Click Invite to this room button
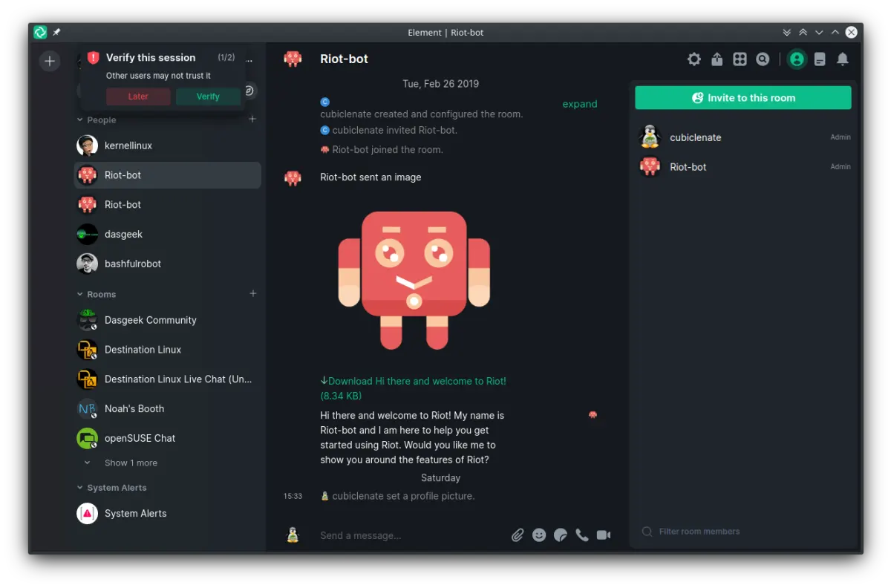Screen dimensions: 891x588 click(x=742, y=98)
